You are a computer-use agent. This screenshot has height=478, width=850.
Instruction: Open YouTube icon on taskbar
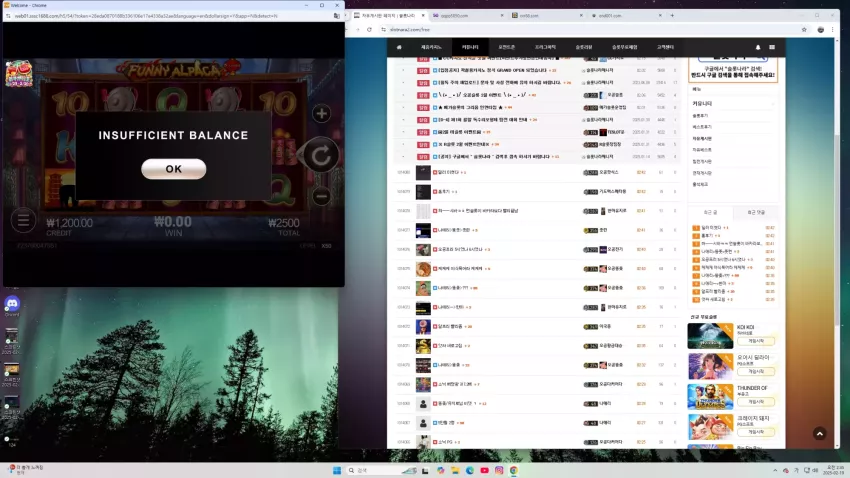tap(484, 470)
